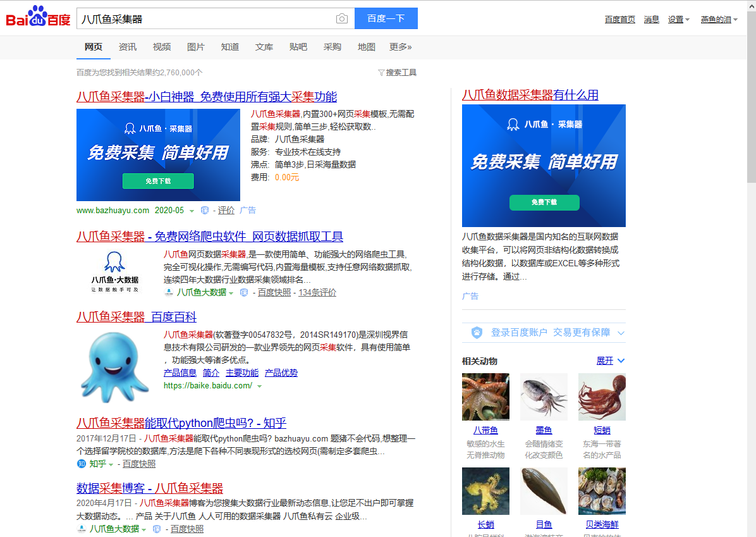Click the 百度一下 search button
The image size is (756, 537).
pos(386,18)
